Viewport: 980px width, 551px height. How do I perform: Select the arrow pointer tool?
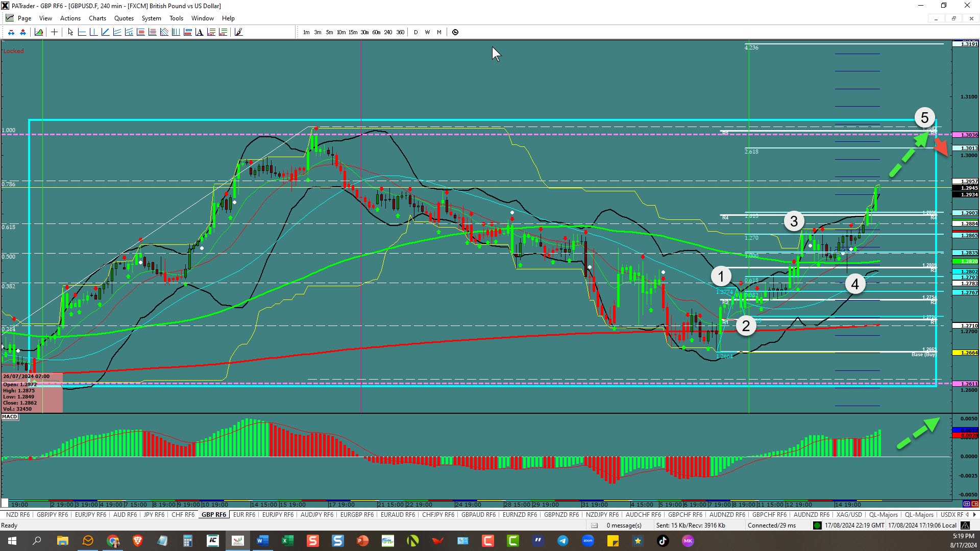70,32
